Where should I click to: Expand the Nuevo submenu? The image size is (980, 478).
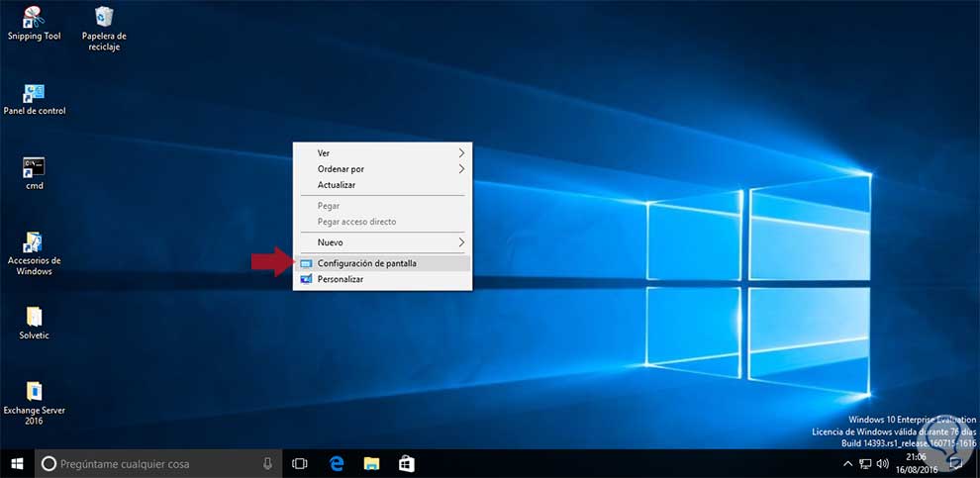[382, 242]
